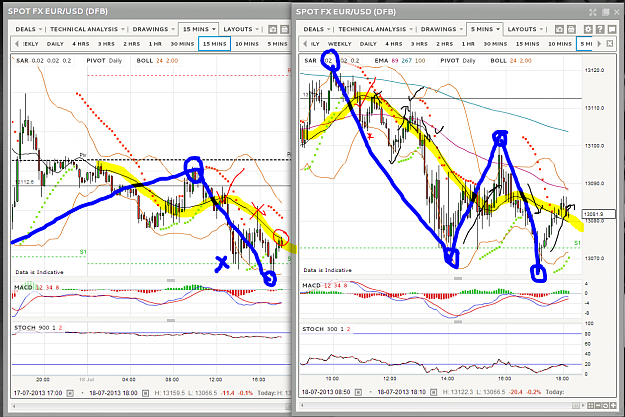Screen dimensions: 625x417
Task: Click reset zoom icon in right window
Action: click(x=605, y=405)
